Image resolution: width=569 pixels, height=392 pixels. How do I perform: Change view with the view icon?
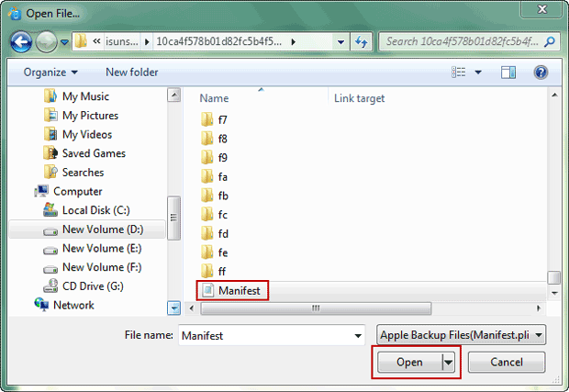click(x=458, y=73)
